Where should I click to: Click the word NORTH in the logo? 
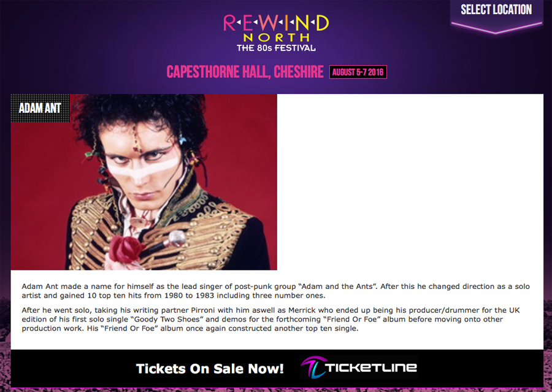[x=277, y=37]
